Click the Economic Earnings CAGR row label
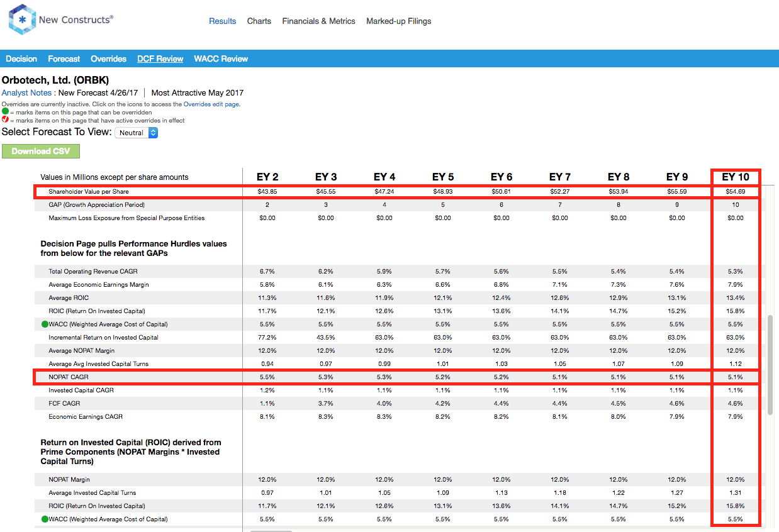The width and height of the screenshot is (779, 532). [86, 416]
